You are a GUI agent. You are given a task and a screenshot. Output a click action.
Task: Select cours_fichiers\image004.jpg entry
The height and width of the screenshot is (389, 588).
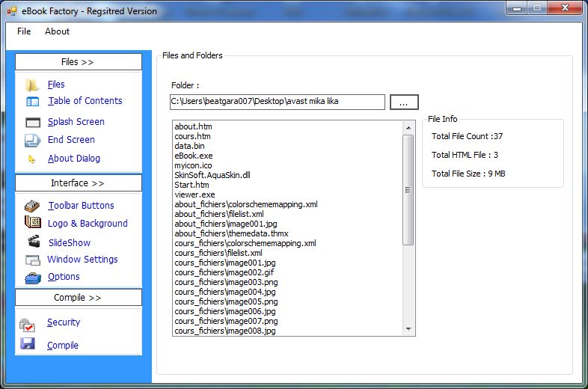pos(225,292)
